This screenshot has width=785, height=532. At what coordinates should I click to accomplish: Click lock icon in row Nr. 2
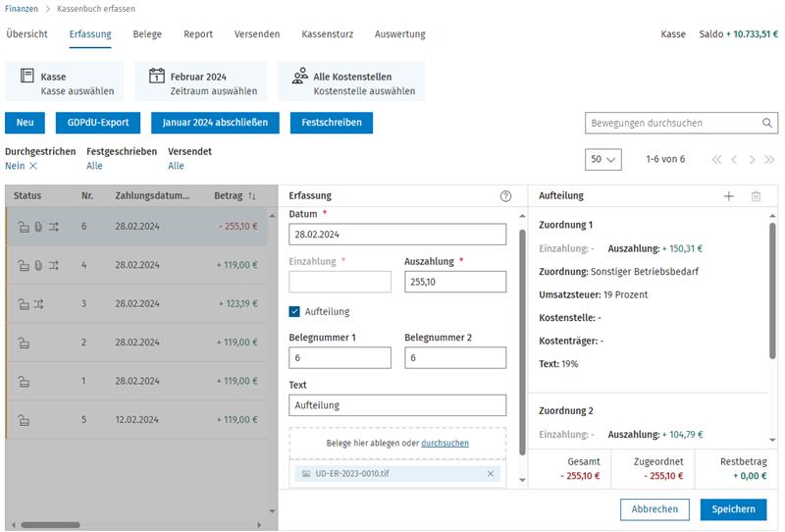pyautogui.click(x=24, y=344)
